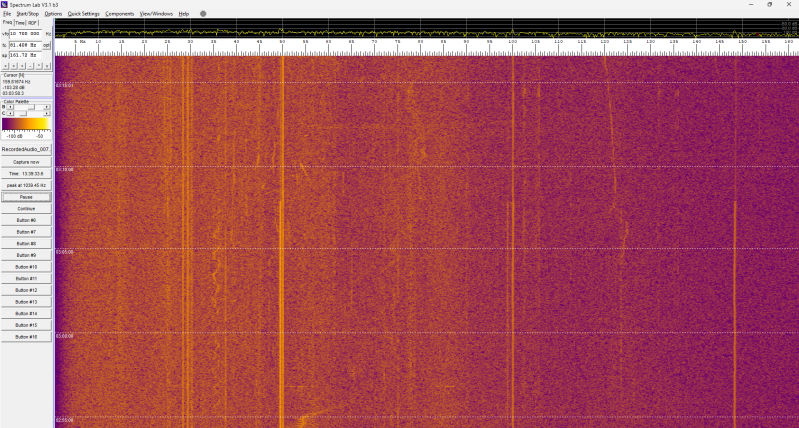Image resolution: width=799 pixels, height=428 pixels.
Task: Click the color palette gradient bar
Action: tap(26, 124)
